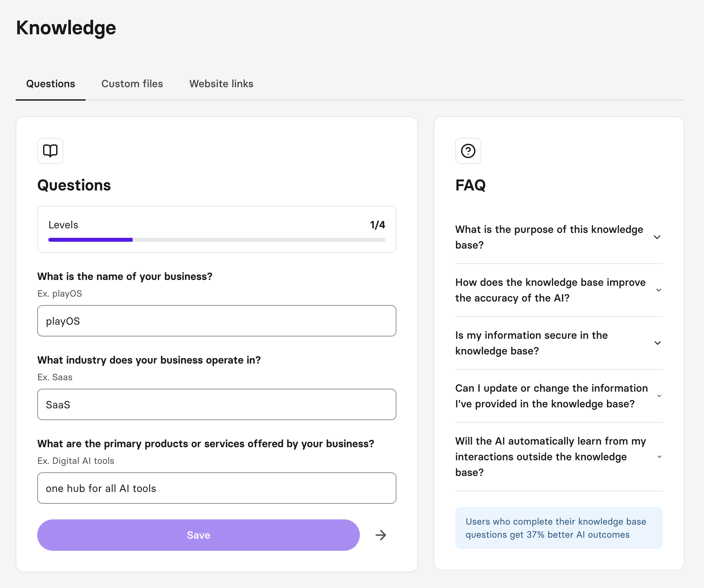Image resolution: width=704 pixels, height=588 pixels.
Task: Click the 'What industry does your business operate in?' label
Action: (149, 360)
